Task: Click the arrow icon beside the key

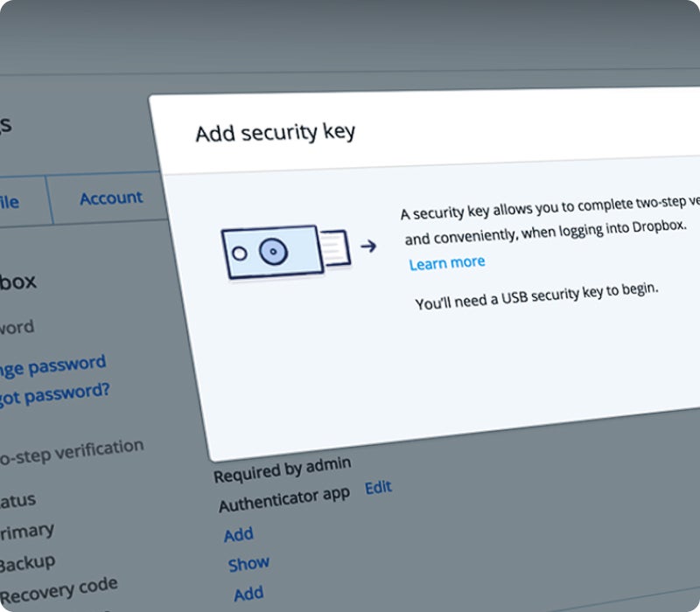Action: pos(368,247)
